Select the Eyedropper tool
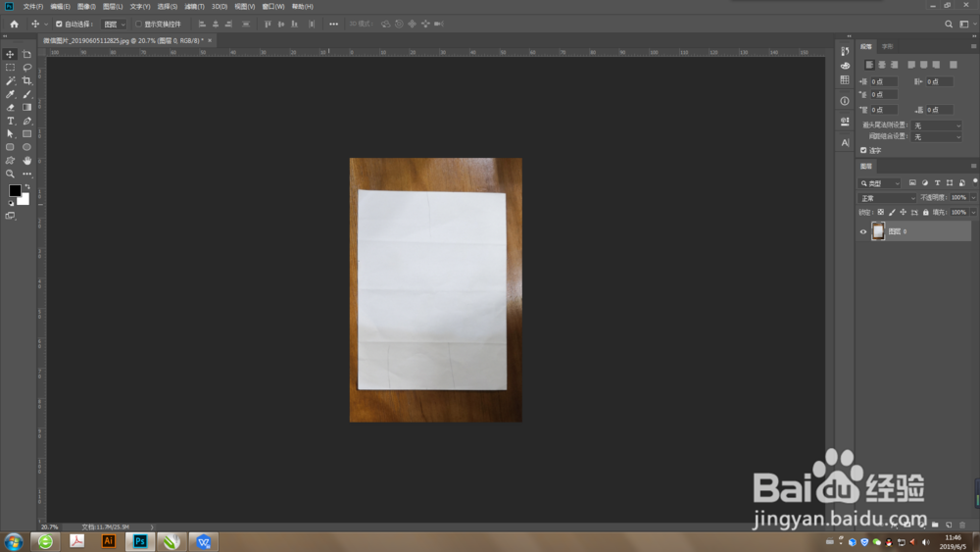Image resolution: width=980 pixels, height=552 pixels. point(10,94)
